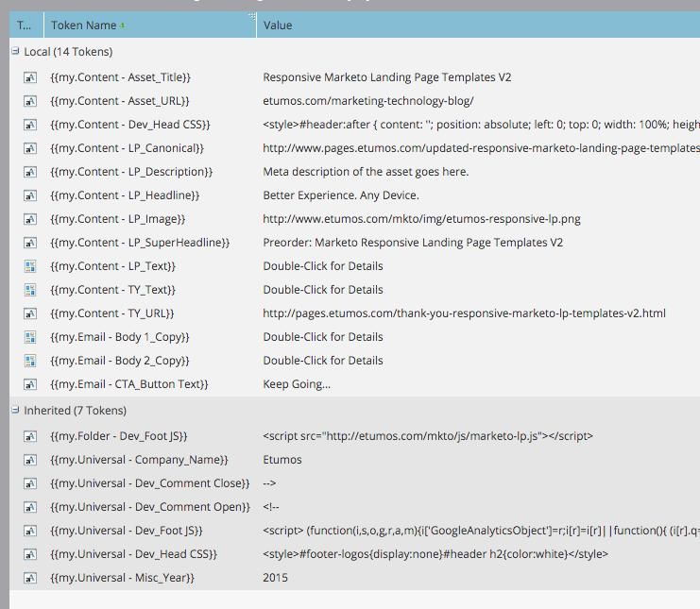The width and height of the screenshot is (700, 609).
Task: Click the icon next to Company_Name token
Action: point(30,460)
